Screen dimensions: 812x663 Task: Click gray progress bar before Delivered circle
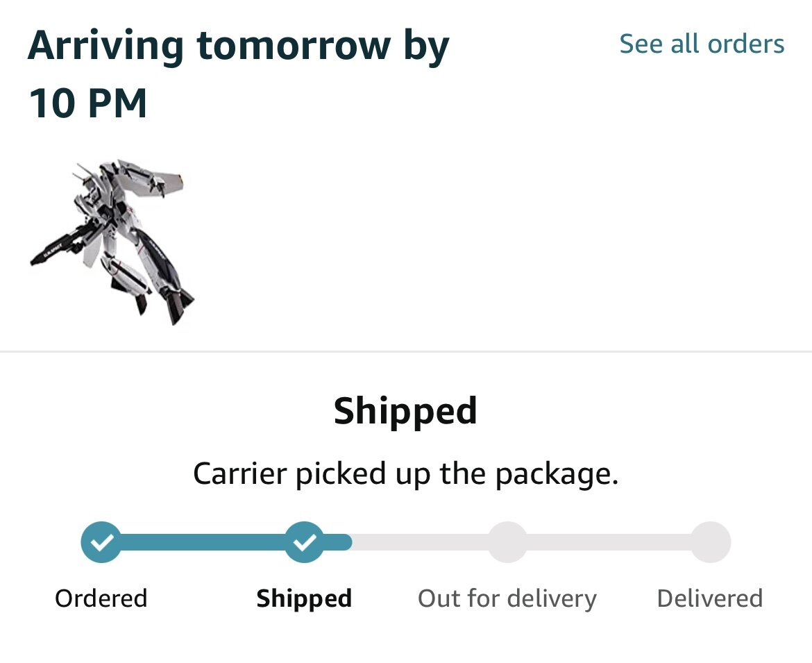click(x=609, y=542)
